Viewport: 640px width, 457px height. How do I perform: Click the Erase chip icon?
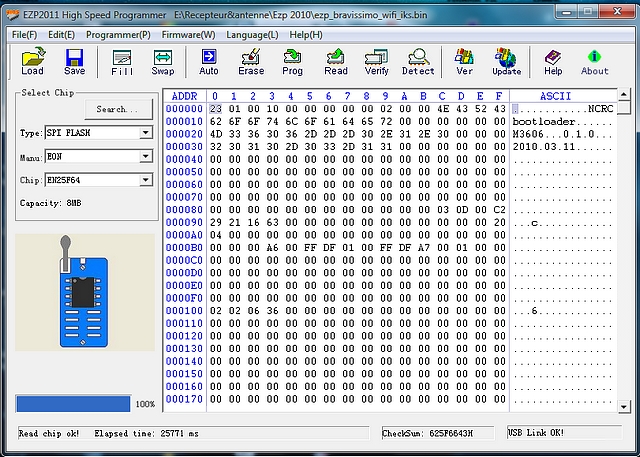click(251, 62)
